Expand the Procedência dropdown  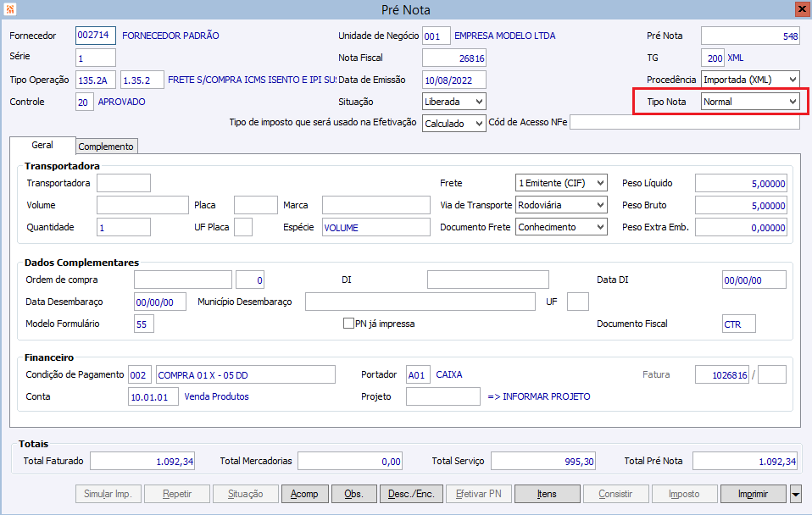point(793,80)
